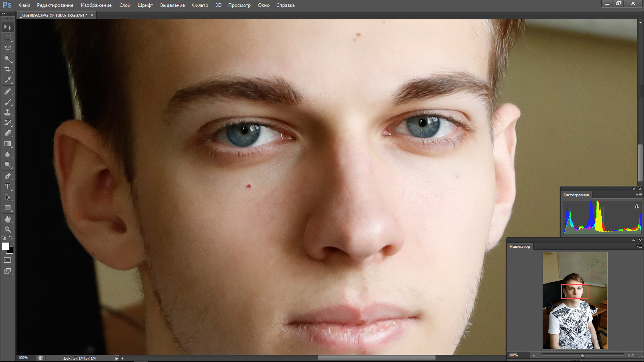Viewport: 644px width, 362px height.
Task: Activate the Rectangle shape tool
Action: 8,208
